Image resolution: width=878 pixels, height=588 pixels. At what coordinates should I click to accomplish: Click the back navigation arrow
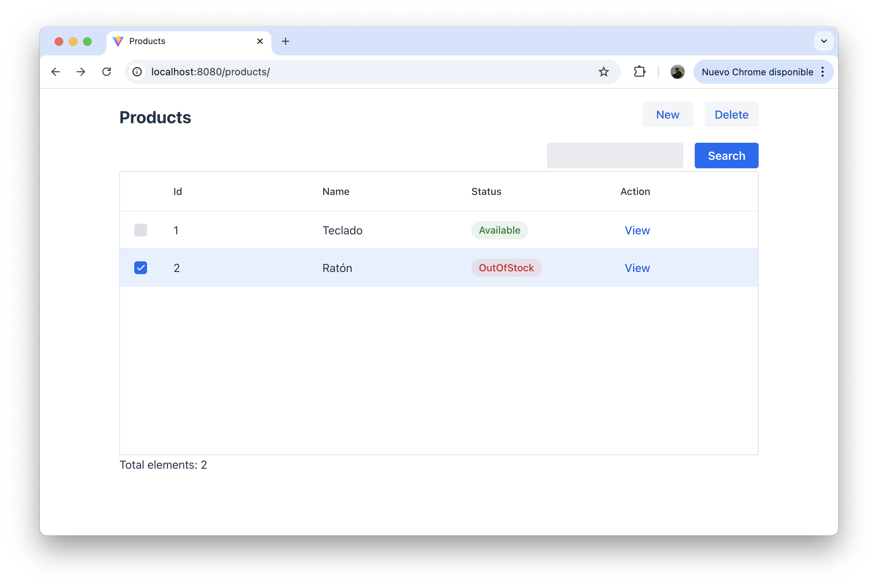55,72
